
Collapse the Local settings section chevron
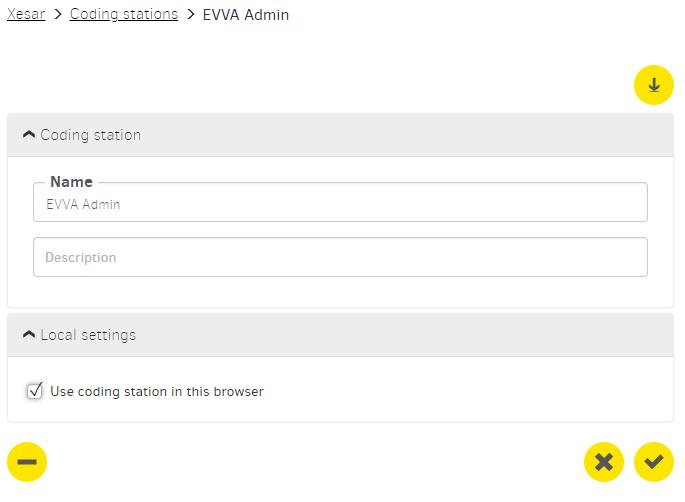coord(29,335)
